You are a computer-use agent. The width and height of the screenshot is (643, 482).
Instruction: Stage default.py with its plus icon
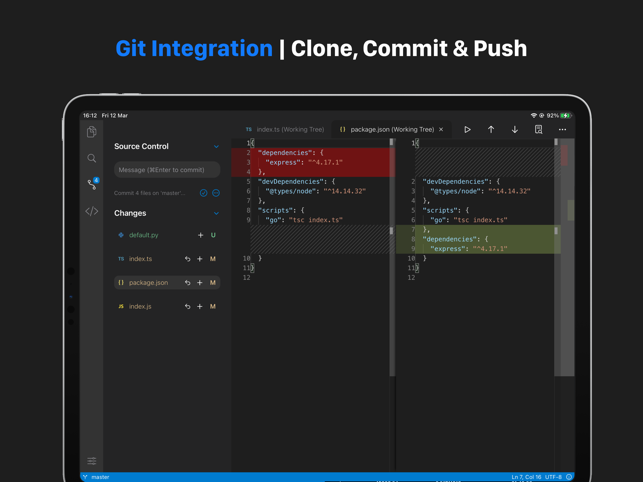(x=200, y=235)
